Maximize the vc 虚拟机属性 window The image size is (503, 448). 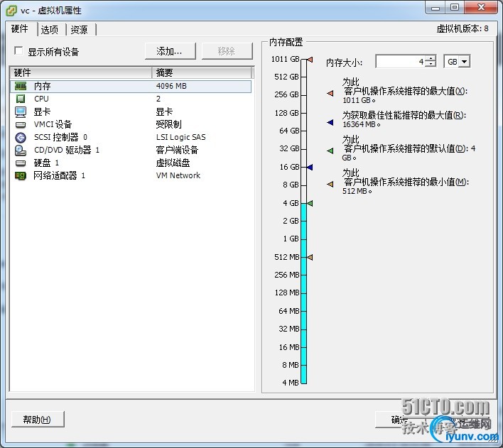455,8
